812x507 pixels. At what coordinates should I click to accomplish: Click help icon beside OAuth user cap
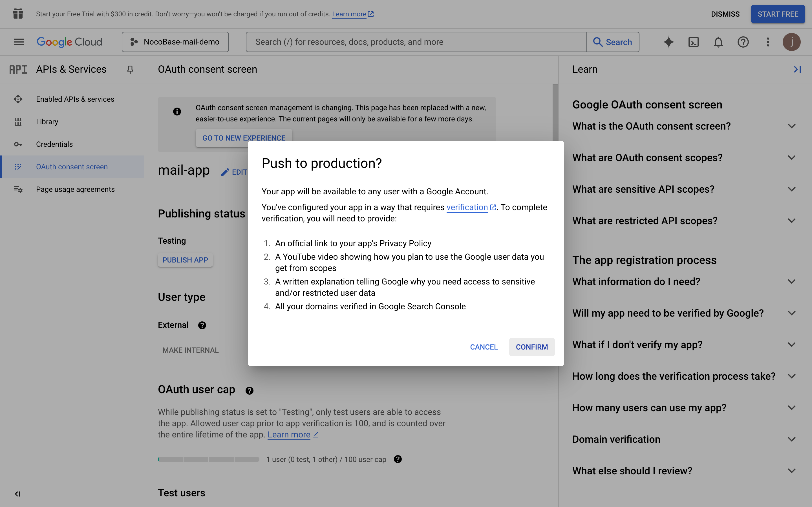(x=249, y=390)
